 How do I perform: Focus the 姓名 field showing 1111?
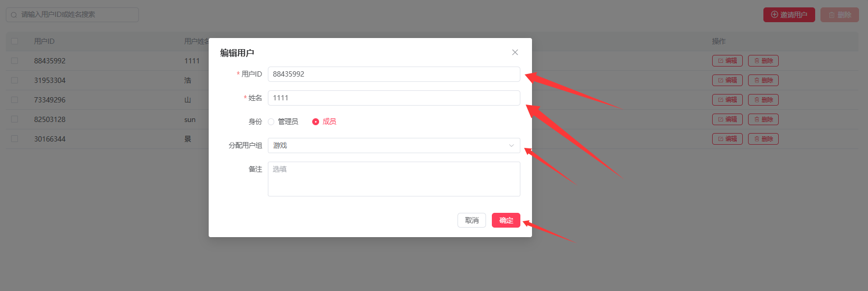[394, 98]
